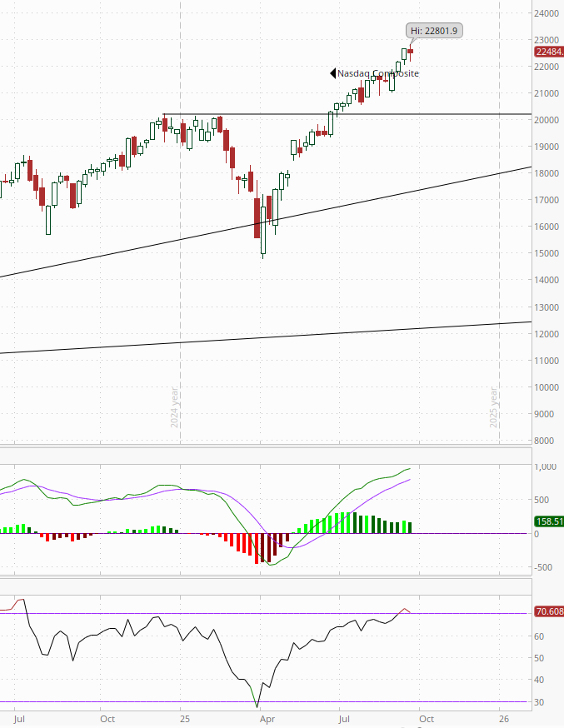Click the Hi: 22801.9 price callout
The width and height of the screenshot is (564, 728).
(434, 31)
